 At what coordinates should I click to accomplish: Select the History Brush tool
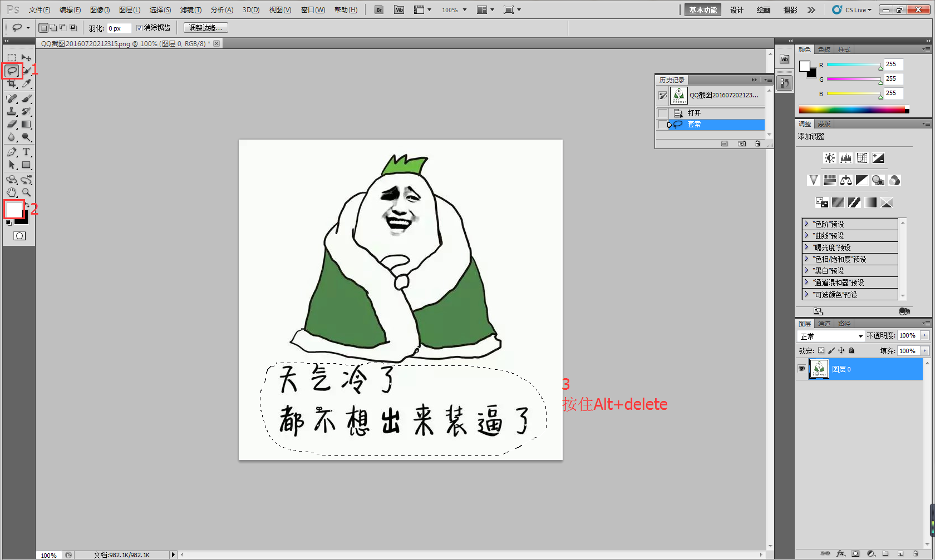(26, 111)
